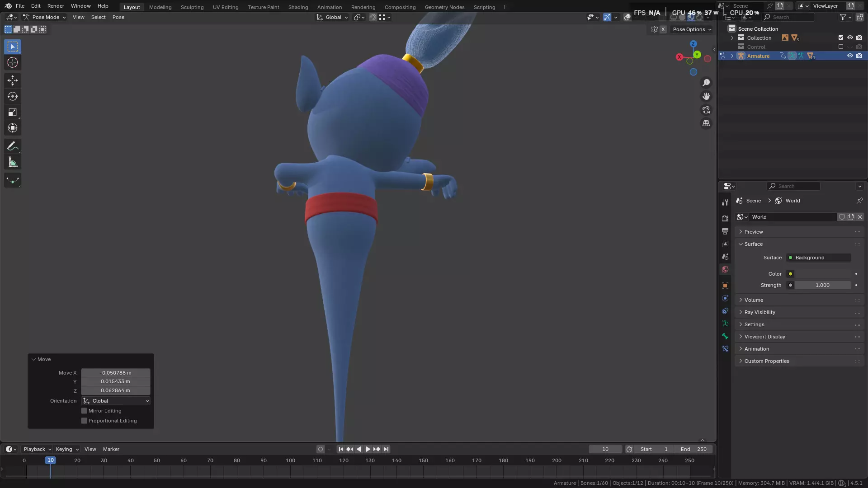This screenshot has width=868, height=488.
Task: Activate the Transform tool
Action: pyautogui.click(x=13, y=128)
